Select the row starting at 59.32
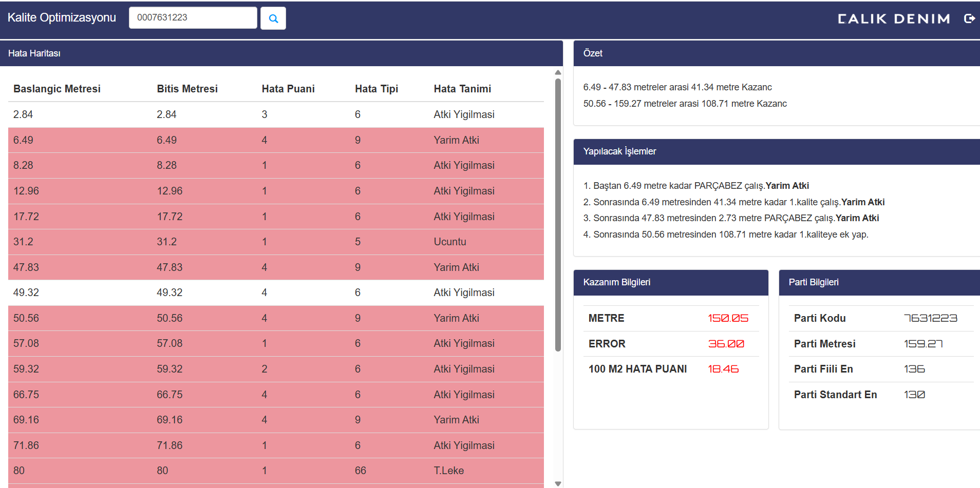980x488 pixels. click(x=276, y=369)
